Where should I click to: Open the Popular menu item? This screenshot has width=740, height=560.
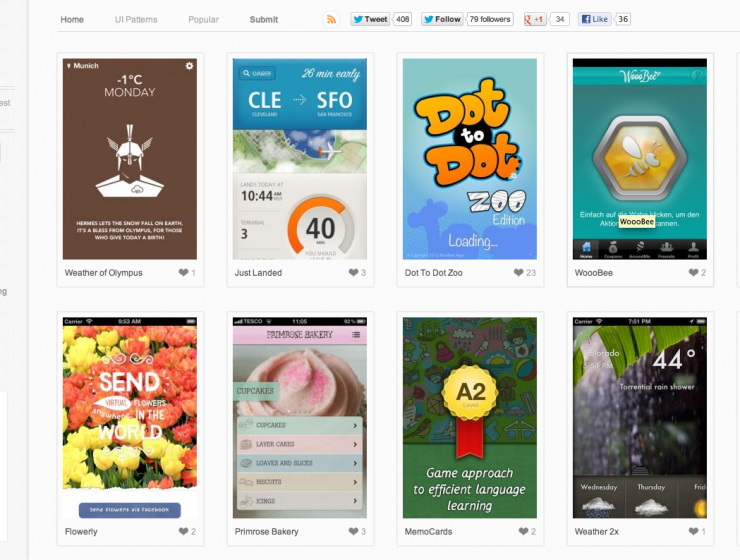pos(203,19)
